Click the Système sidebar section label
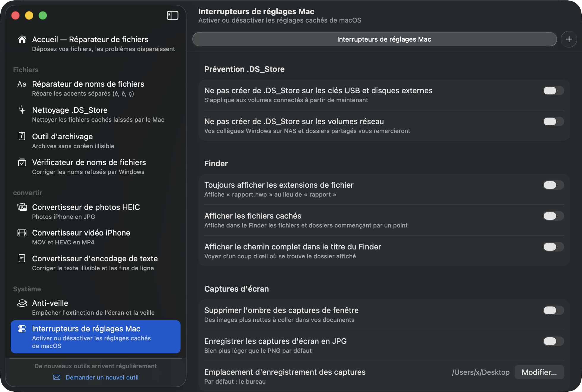This screenshot has width=582, height=392. pyautogui.click(x=27, y=289)
